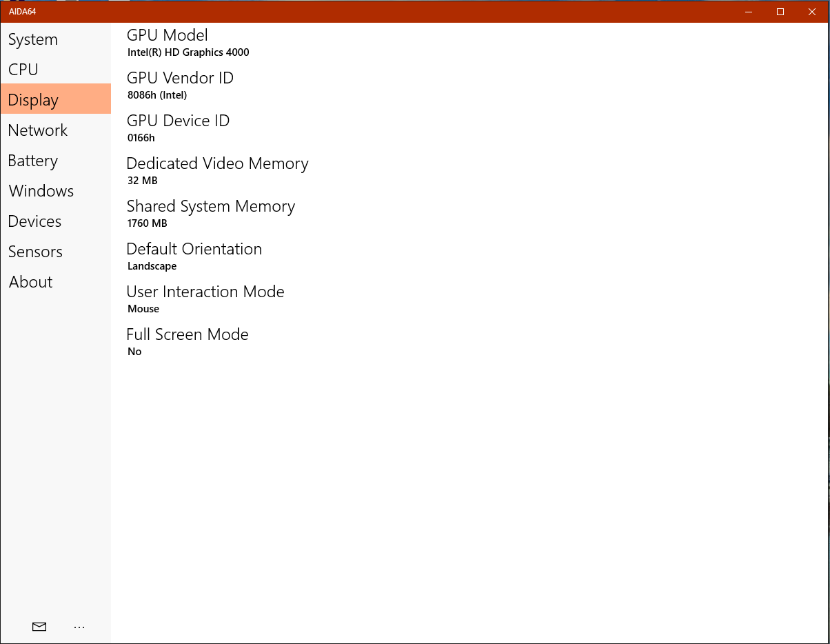Select the '8086h (Intel)' value

[x=157, y=95]
